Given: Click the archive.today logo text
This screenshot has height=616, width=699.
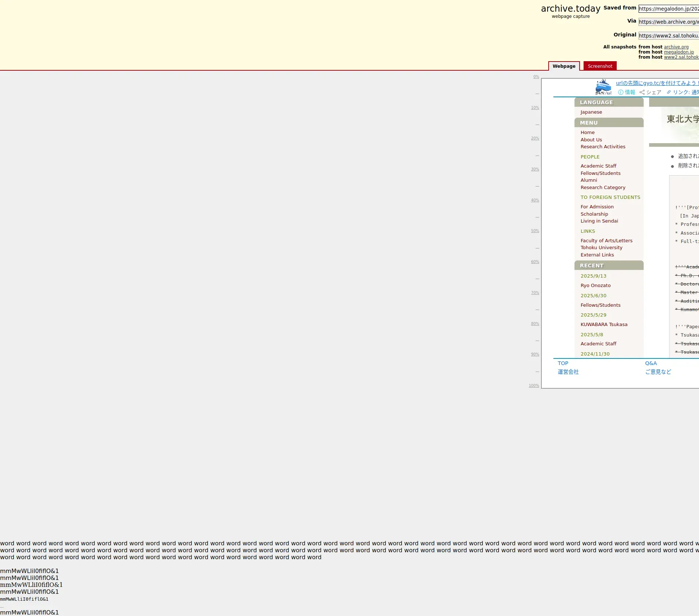Looking at the screenshot, I should click(570, 9).
